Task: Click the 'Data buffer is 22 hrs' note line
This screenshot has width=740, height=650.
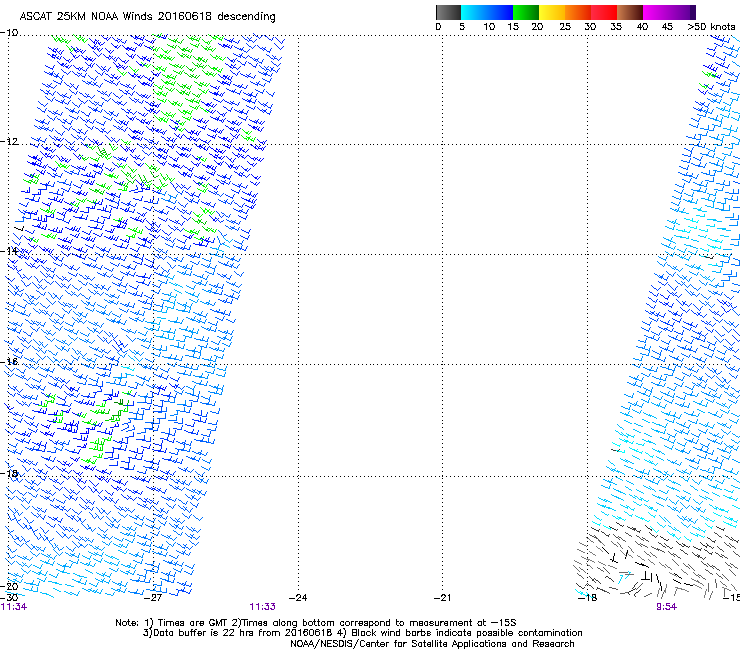Action: pyautogui.click(x=362, y=633)
